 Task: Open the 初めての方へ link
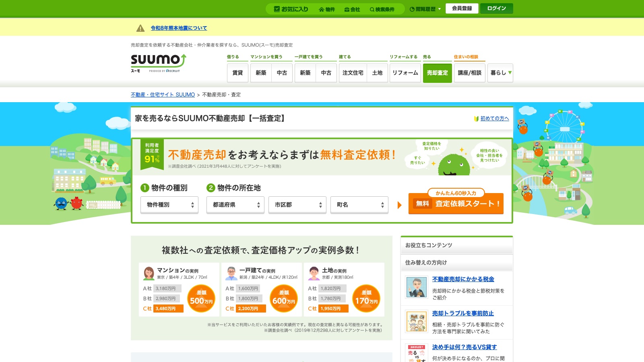coord(495,119)
